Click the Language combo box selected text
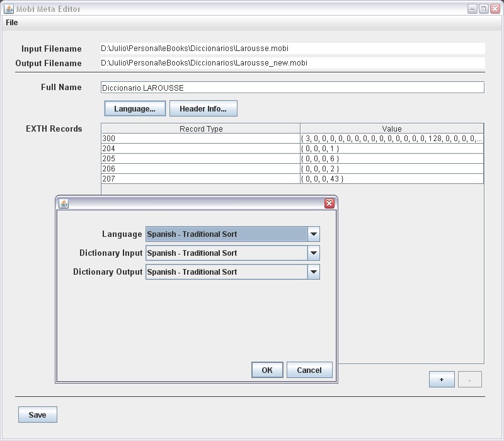The height and width of the screenshot is (441, 504). tap(192, 234)
